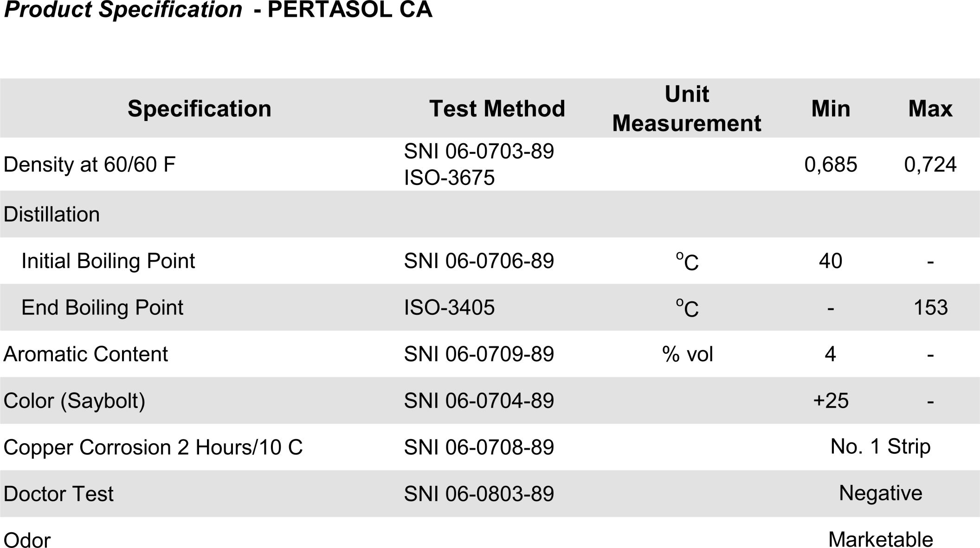Click the Max column header
980x548 pixels.
[930, 109]
